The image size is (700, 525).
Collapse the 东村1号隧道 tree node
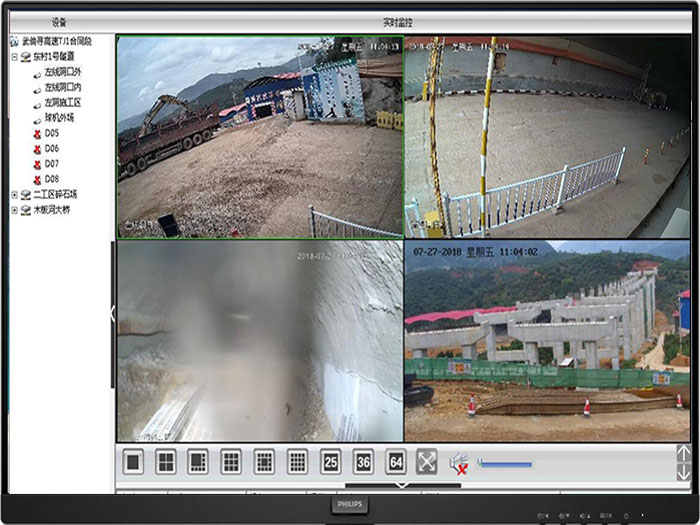(x=14, y=57)
